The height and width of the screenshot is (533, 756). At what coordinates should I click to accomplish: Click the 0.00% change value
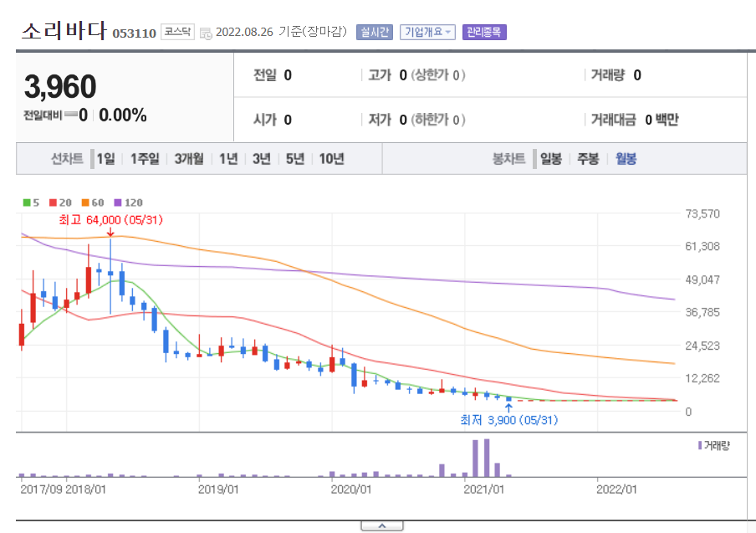(x=122, y=115)
